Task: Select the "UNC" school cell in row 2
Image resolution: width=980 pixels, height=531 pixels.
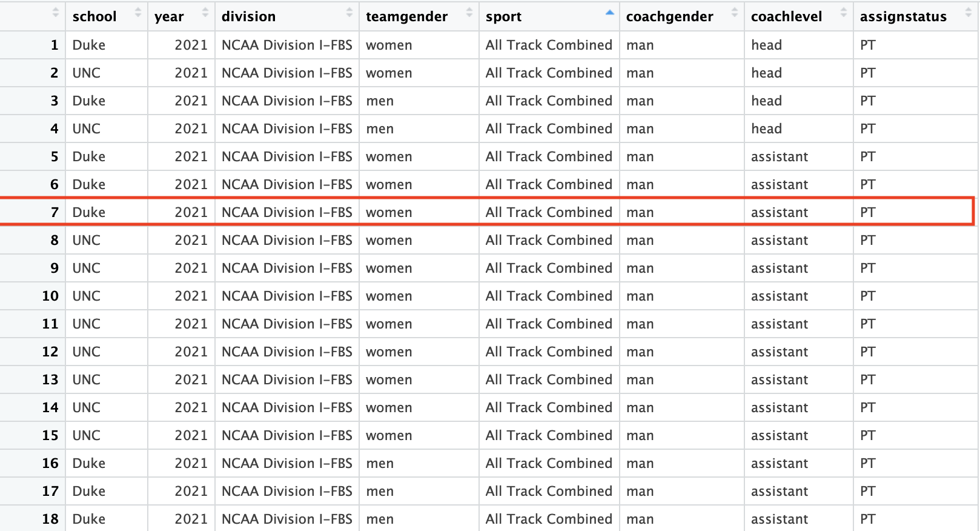Action: (86, 73)
